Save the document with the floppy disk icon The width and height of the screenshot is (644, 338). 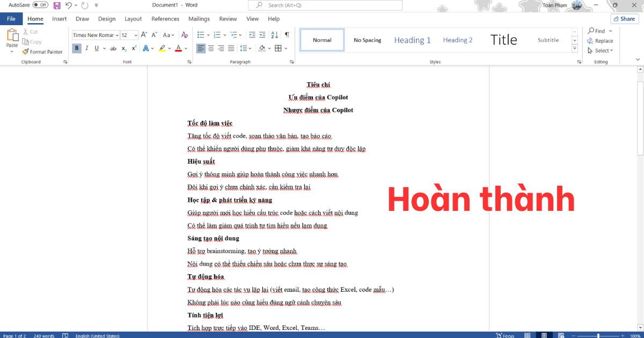tap(57, 5)
